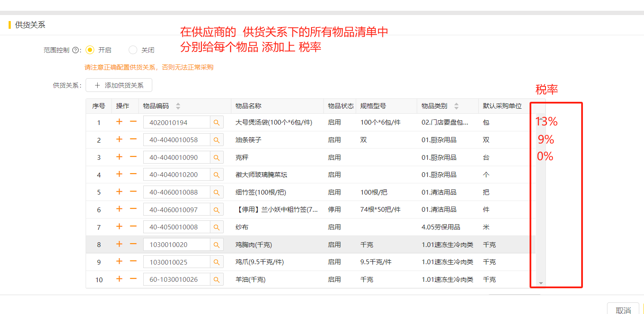Click the 取消 button

point(623,310)
